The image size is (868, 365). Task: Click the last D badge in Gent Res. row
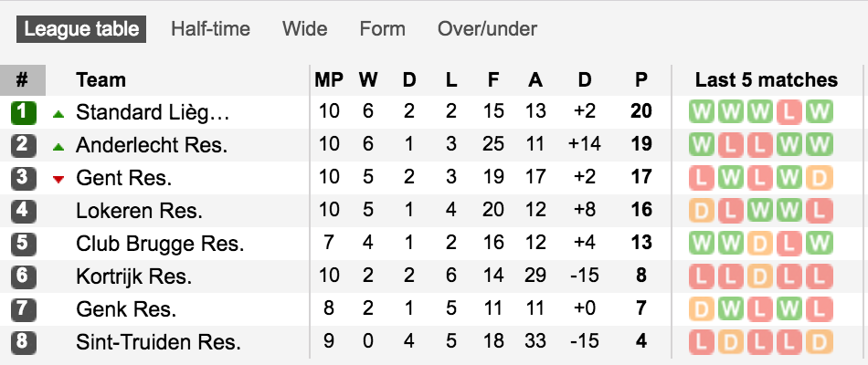pos(820,178)
